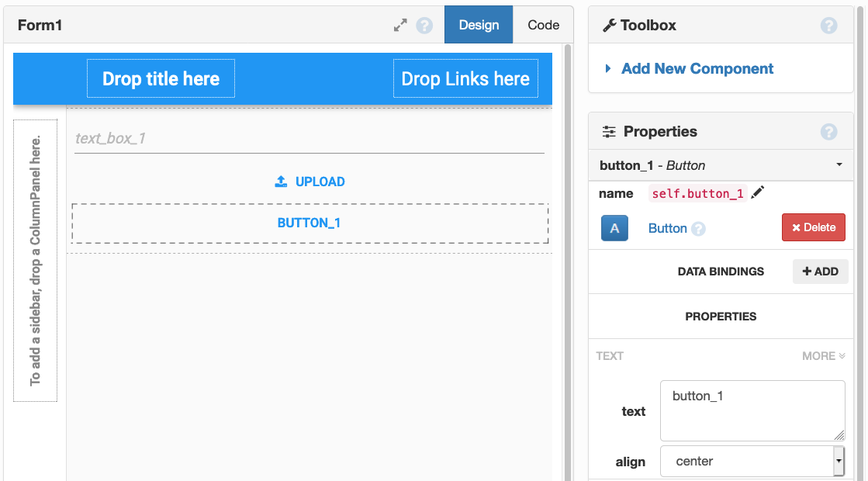Delete the button_1 component

[813, 227]
